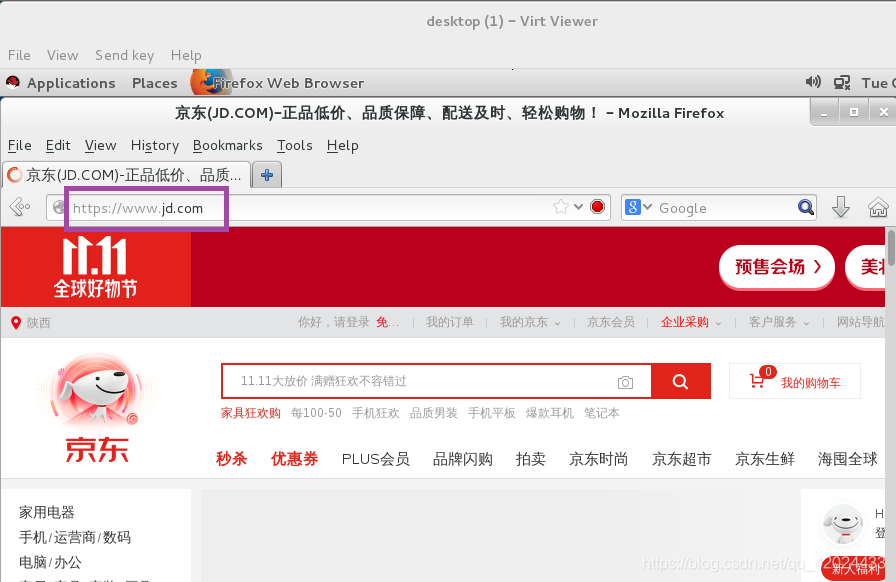The width and height of the screenshot is (896, 582).
Task: Open 拍卖 navigation link
Action: (531, 459)
